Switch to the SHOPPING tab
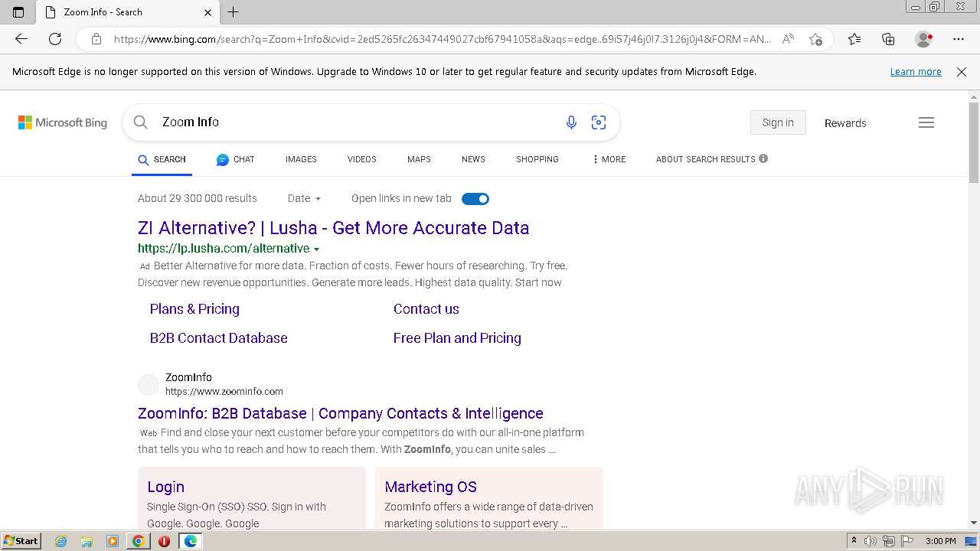Viewport: 980px width, 551px height. (x=537, y=159)
